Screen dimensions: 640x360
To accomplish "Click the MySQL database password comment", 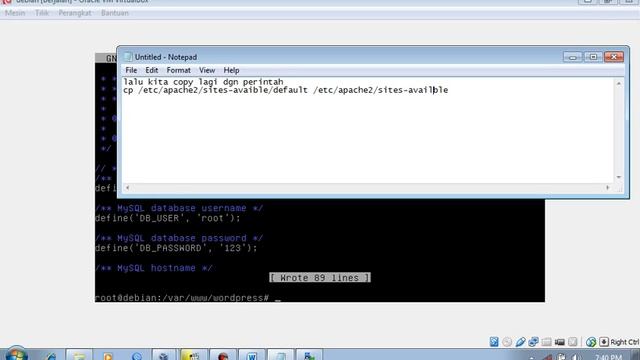I will click(x=179, y=238).
